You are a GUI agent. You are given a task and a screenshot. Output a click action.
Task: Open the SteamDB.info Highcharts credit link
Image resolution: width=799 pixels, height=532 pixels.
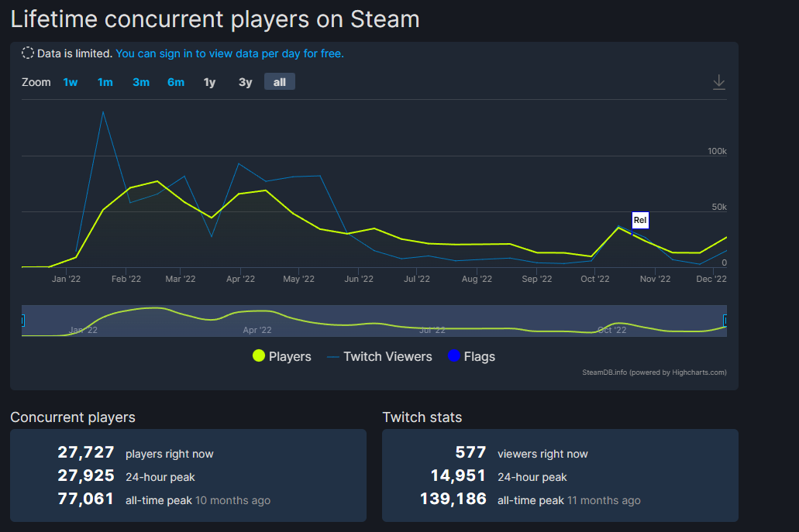click(x=654, y=372)
